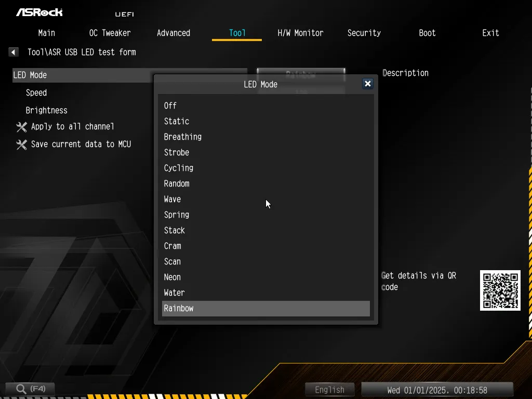Choose Breathing LED mode option
Viewport: 532px width, 399px height.
click(183, 137)
